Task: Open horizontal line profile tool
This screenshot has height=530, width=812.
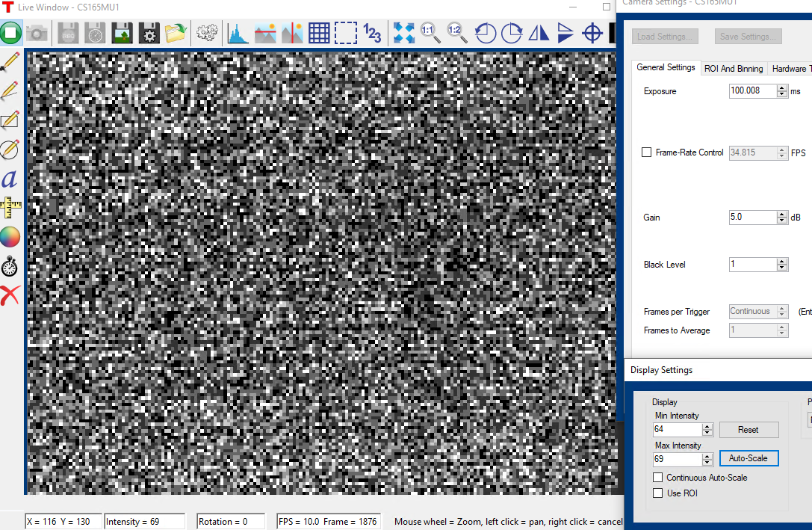Action: pyautogui.click(x=265, y=34)
